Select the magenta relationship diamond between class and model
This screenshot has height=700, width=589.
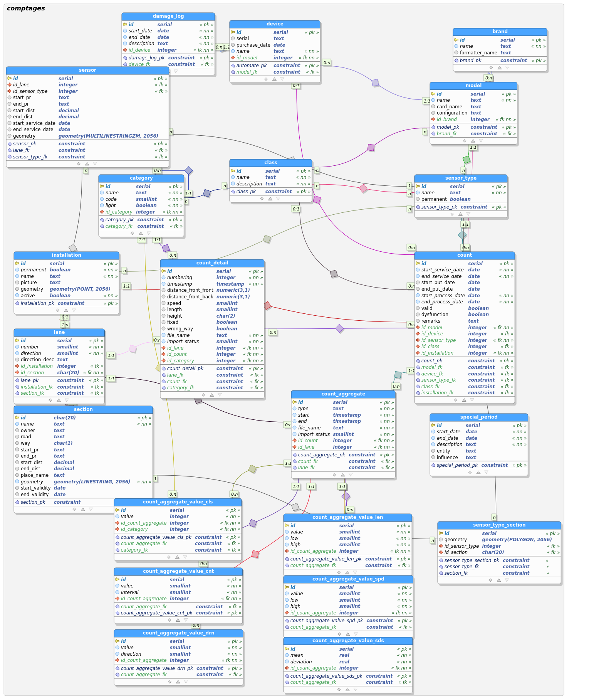click(x=371, y=147)
